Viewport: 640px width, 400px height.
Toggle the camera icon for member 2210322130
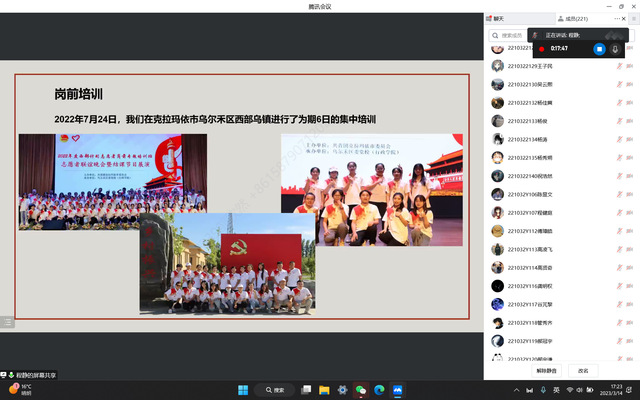click(x=629, y=84)
